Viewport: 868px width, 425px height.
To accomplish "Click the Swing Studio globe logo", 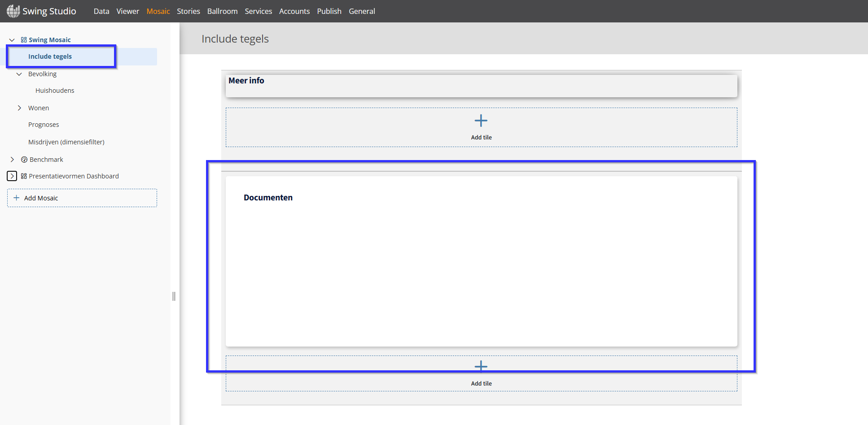I will tap(13, 11).
